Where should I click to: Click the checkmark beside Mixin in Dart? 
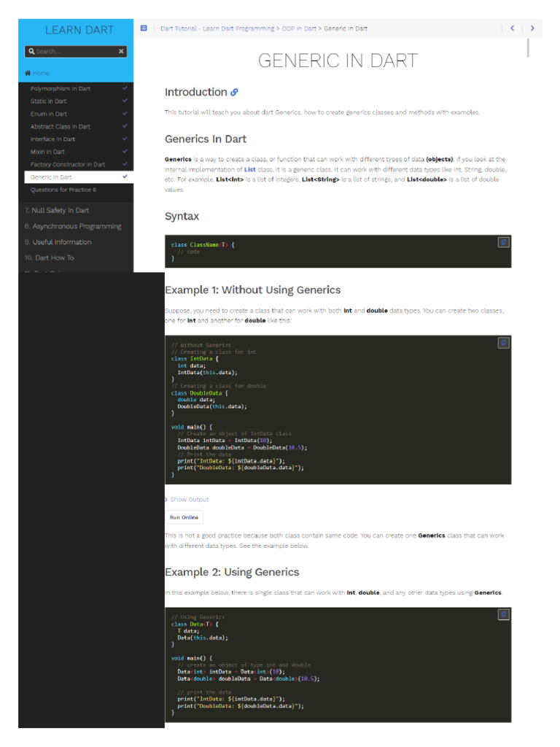click(x=125, y=151)
